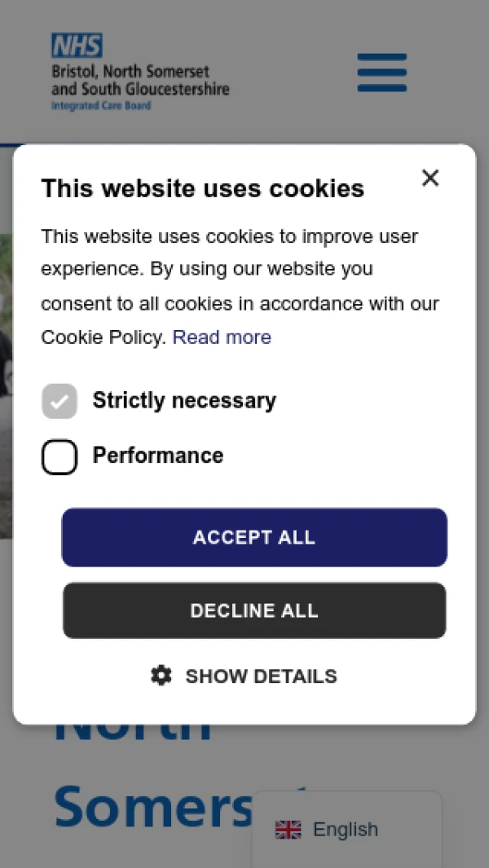Click the UK flag icon
Viewport: 489px width, 868px height.
[x=288, y=830]
